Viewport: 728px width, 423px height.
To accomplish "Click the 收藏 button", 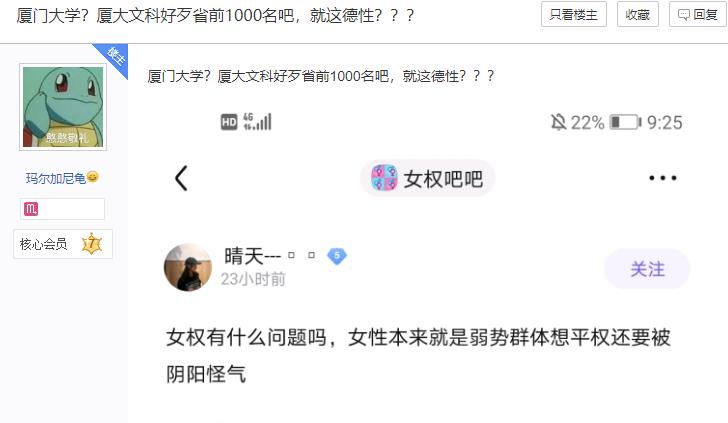I will [637, 14].
